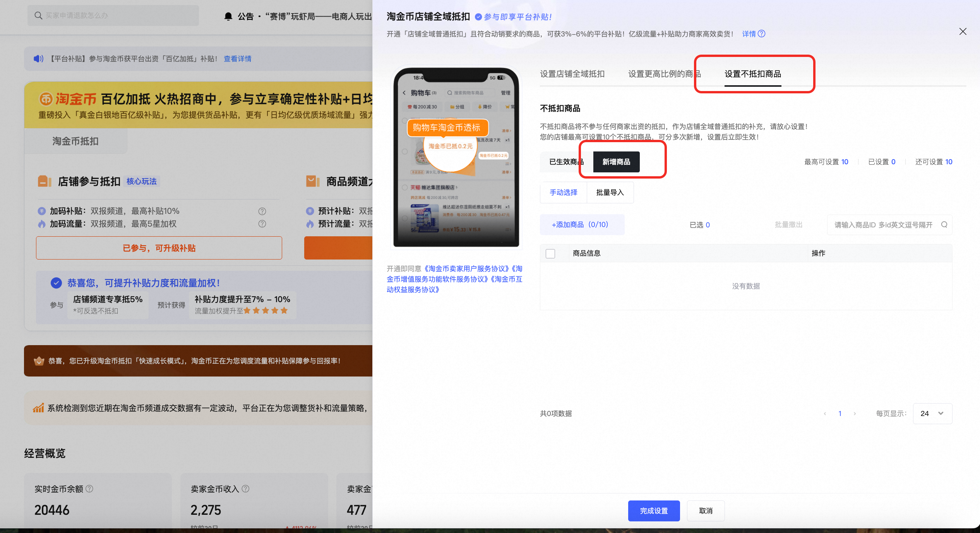Click the 实时金币余额 value 20446
Image resolution: width=980 pixels, height=533 pixels.
coord(52,510)
